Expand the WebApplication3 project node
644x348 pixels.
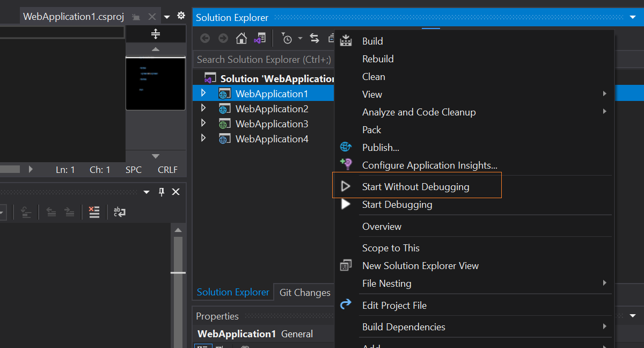(x=203, y=124)
